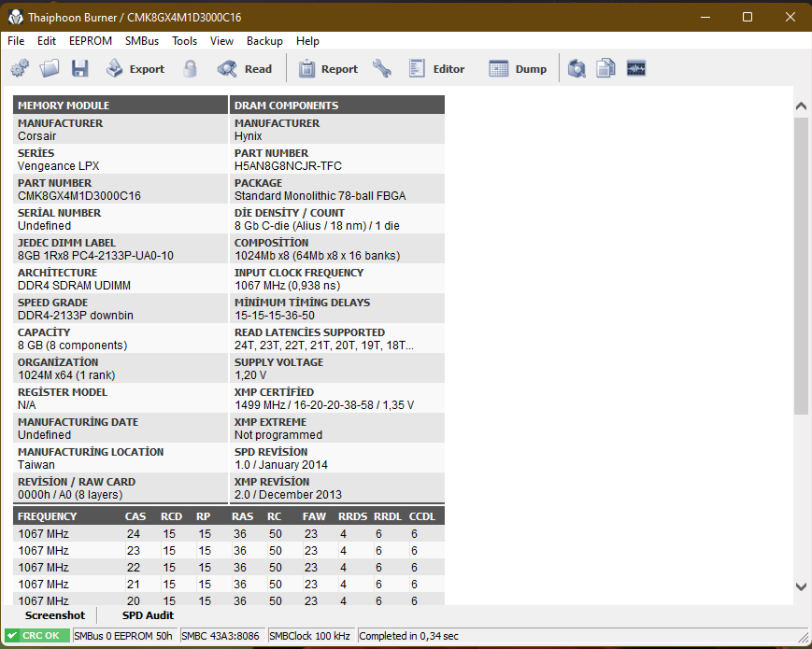Screen dimensions: 812x649
Task: Open the File menu
Action: (16, 41)
